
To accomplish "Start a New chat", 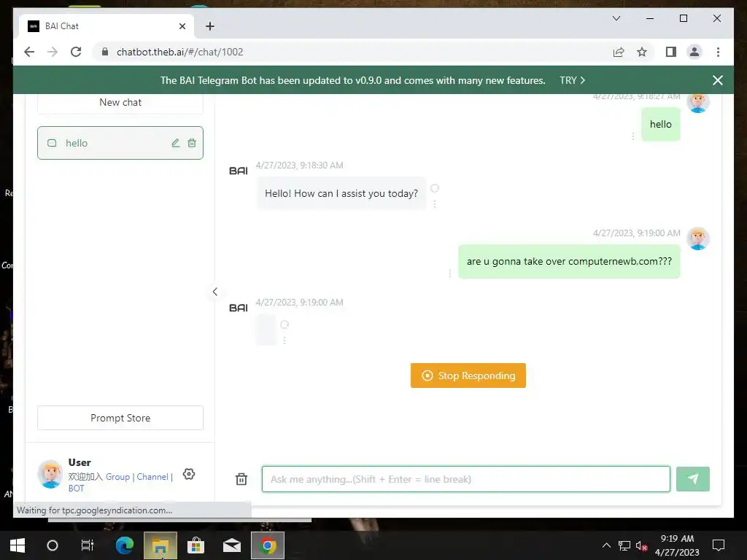I will pos(120,102).
